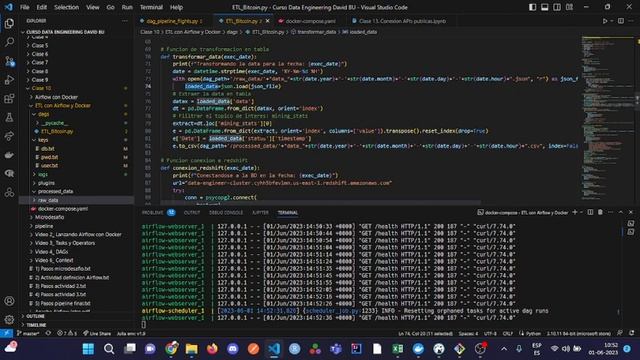The image size is (640, 360).
Task: Open Explorer more actions ellipsis
Action: (124, 21)
